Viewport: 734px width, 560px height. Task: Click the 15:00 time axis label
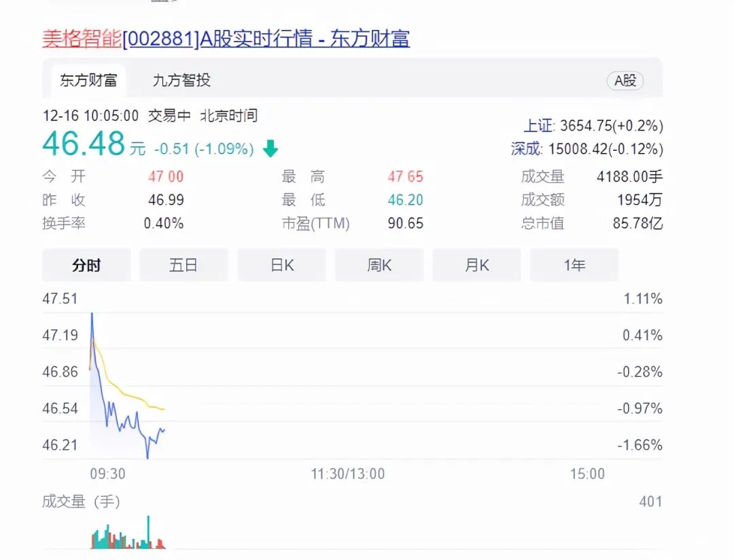point(587,474)
